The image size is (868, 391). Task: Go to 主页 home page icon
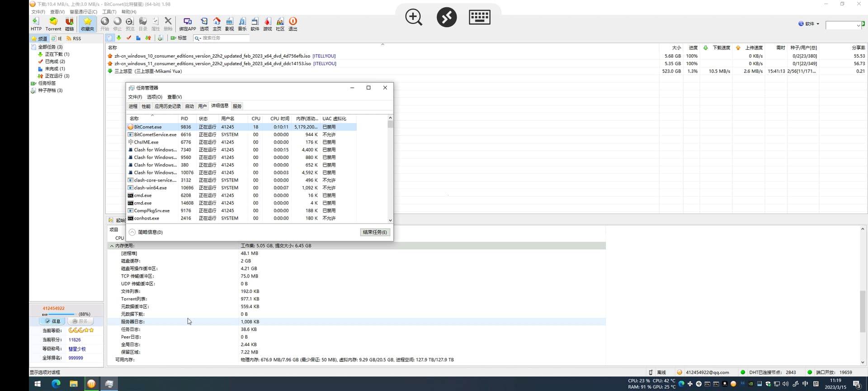[217, 24]
